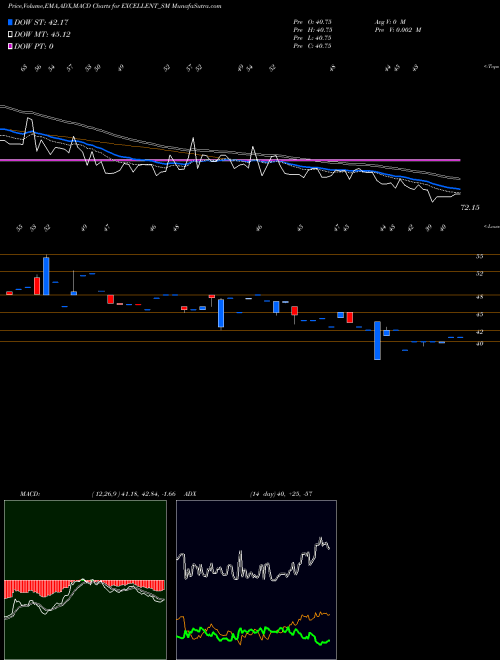Open the dark-blue ADX indicator chart
500x660 pixels.
point(256,580)
